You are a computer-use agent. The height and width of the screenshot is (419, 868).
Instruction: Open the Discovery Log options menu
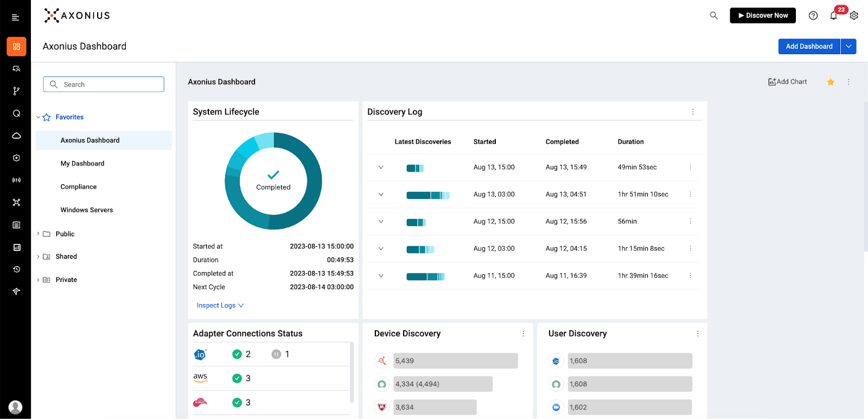[x=693, y=112]
